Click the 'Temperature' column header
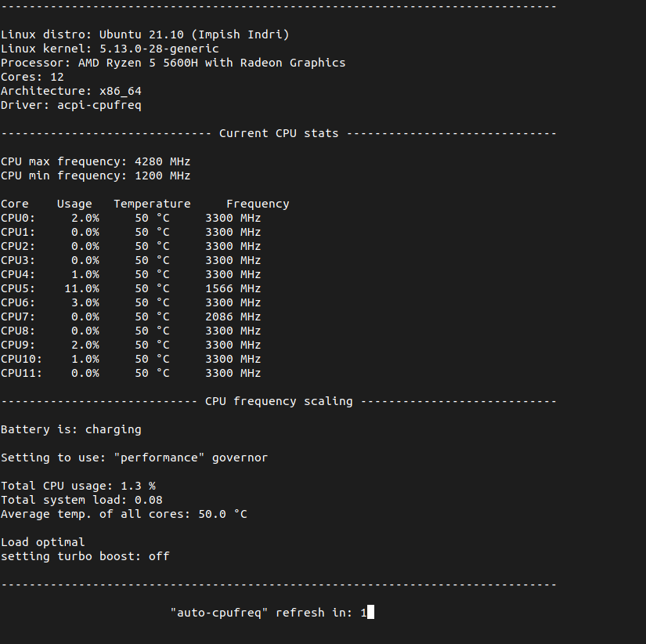Screen dimensions: 646x644 (152, 204)
